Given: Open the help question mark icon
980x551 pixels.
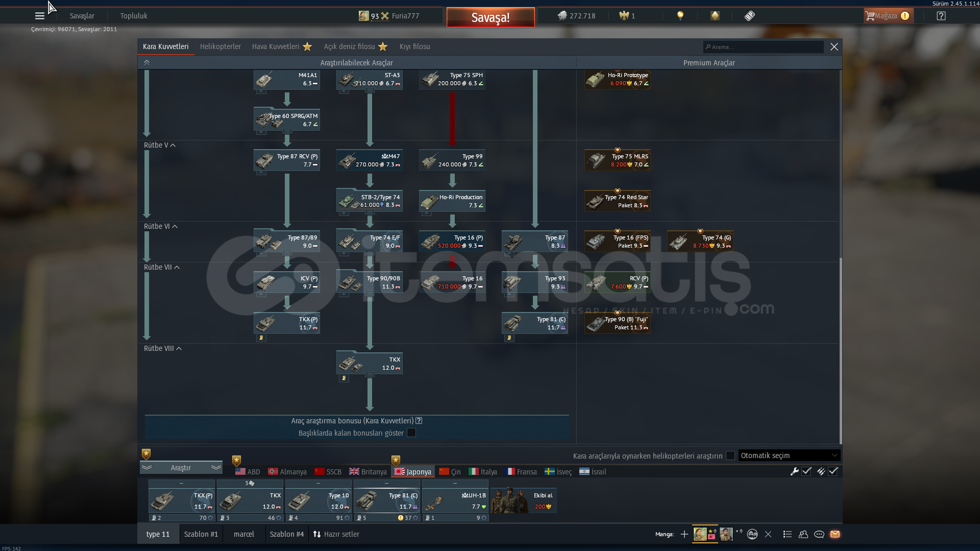Looking at the screenshot, I should [941, 16].
